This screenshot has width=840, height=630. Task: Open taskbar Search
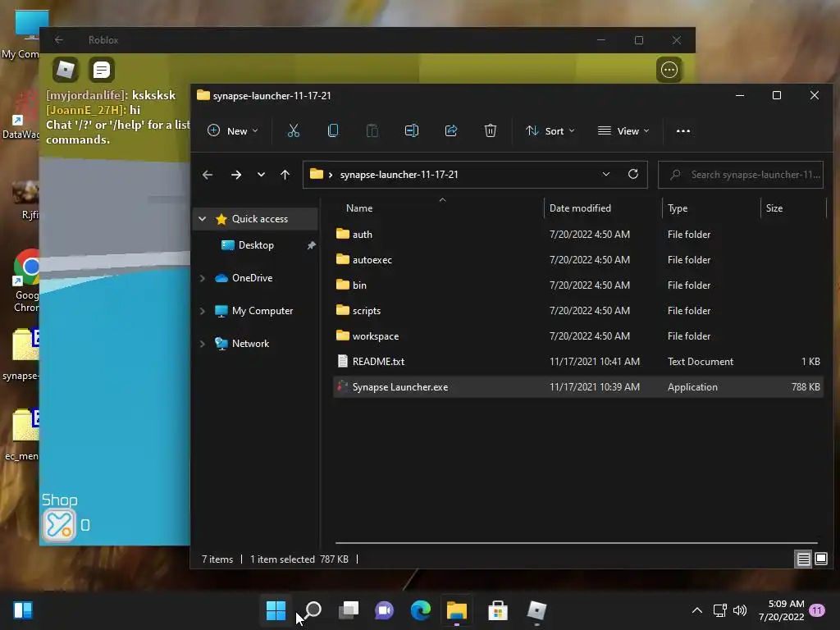(x=313, y=610)
